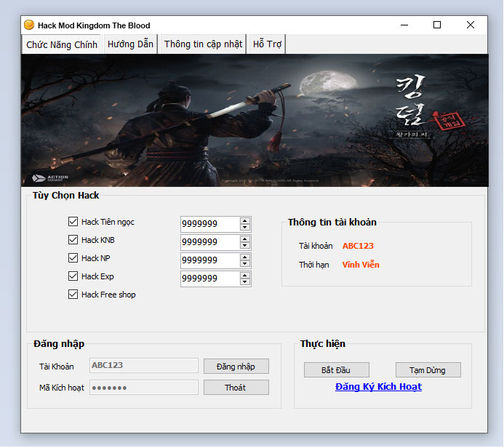This screenshot has height=448, width=504.
Task: Open the Hướng Dẫn tab
Action: click(130, 44)
